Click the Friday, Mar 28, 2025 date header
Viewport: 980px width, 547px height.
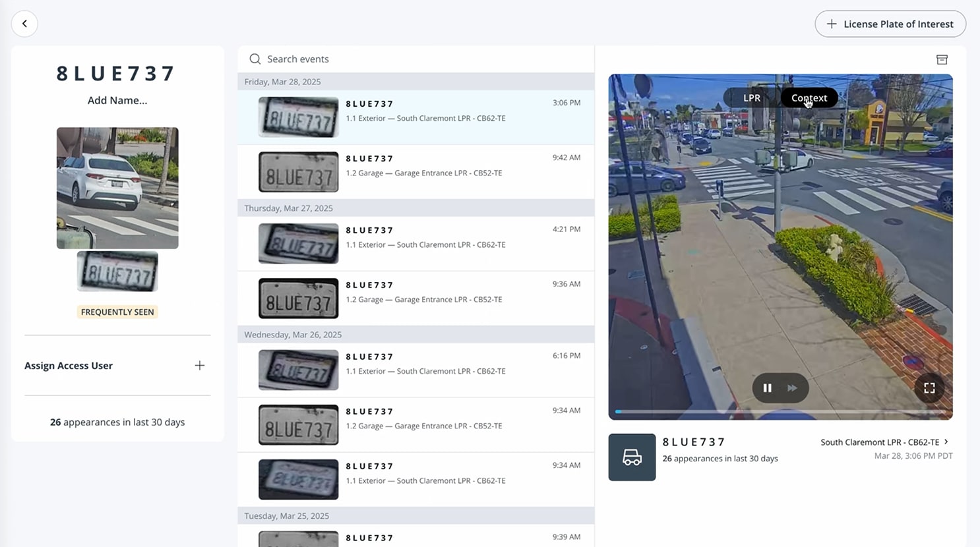point(415,82)
